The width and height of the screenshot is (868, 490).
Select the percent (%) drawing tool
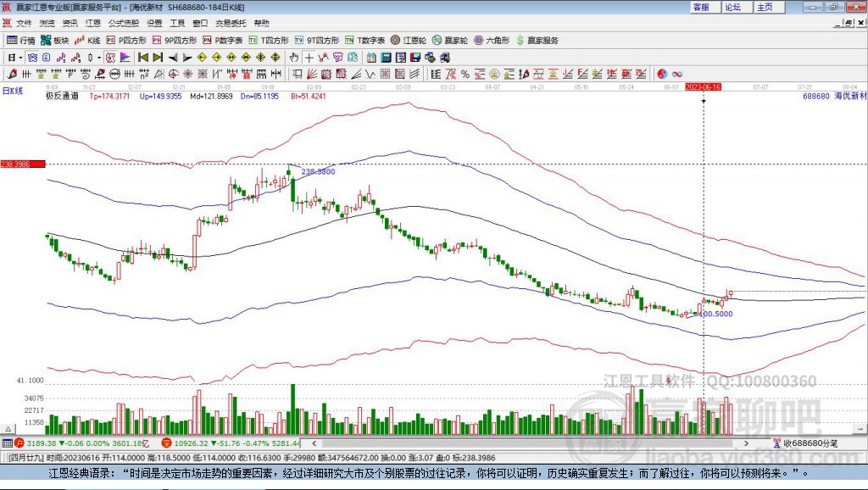tap(465, 74)
